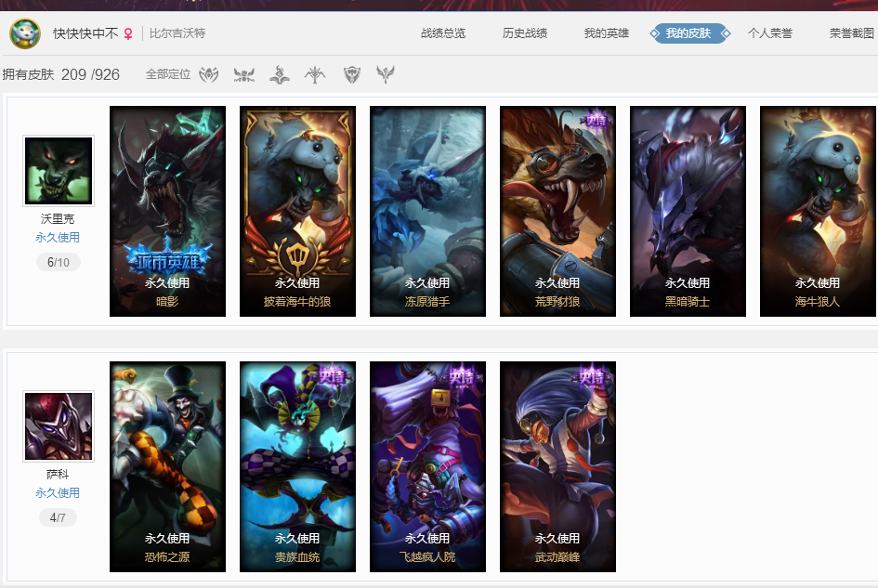Filter skins by the Mage flame icon
Viewport: 878px width, 588px height.
pyautogui.click(x=280, y=74)
